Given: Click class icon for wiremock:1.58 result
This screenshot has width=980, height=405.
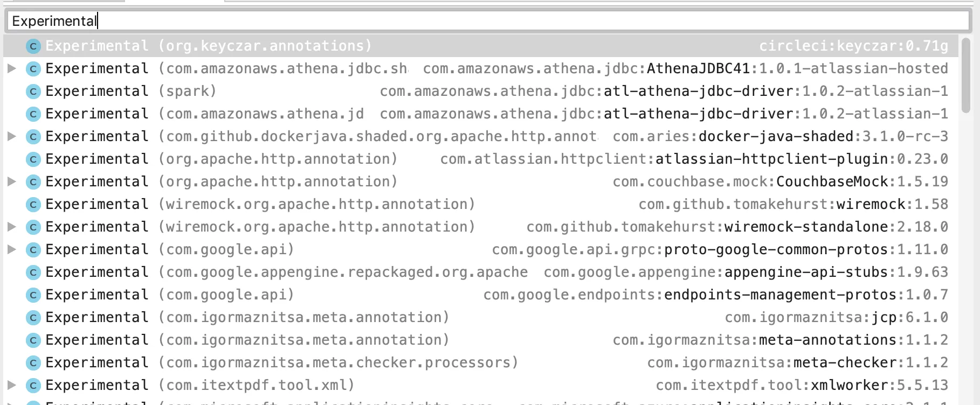Looking at the screenshot, I should point(33,205).
